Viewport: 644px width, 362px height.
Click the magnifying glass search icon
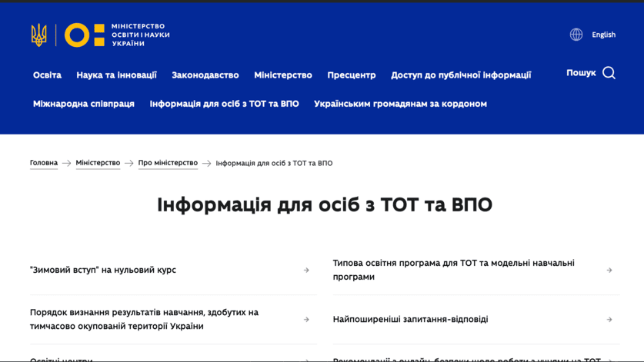tap(609, 73)
